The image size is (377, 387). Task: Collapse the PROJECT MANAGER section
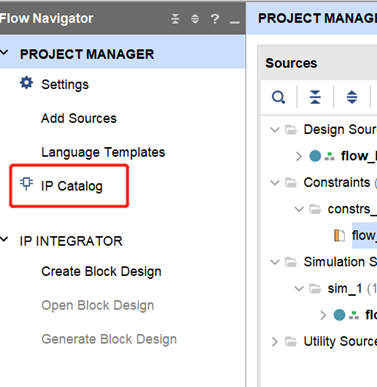(x=4, y=53)
